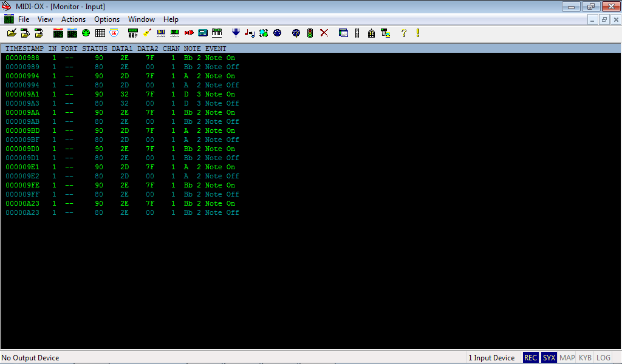
Task: Click the TIMESTAMP column header
Action: tap(24, 49)
